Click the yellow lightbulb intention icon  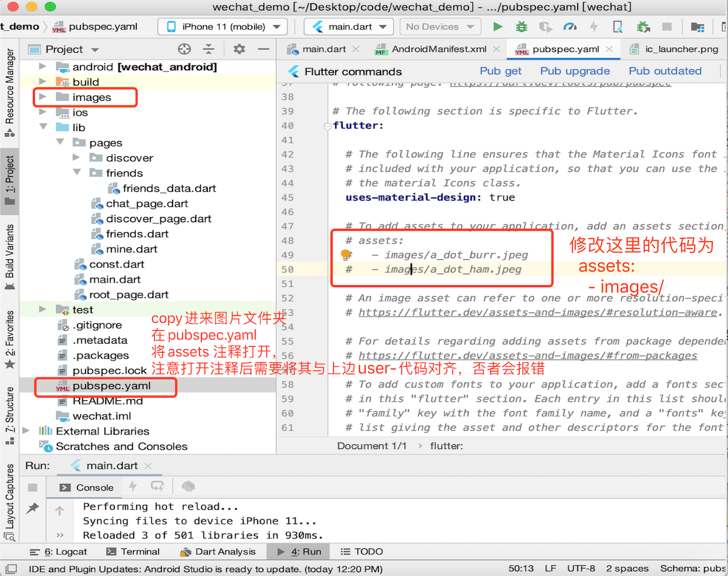point(345,254)
